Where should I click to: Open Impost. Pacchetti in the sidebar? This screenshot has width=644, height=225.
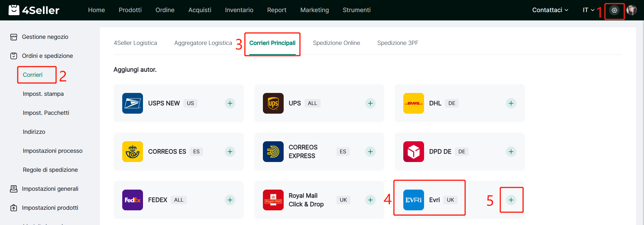(46, 113)
